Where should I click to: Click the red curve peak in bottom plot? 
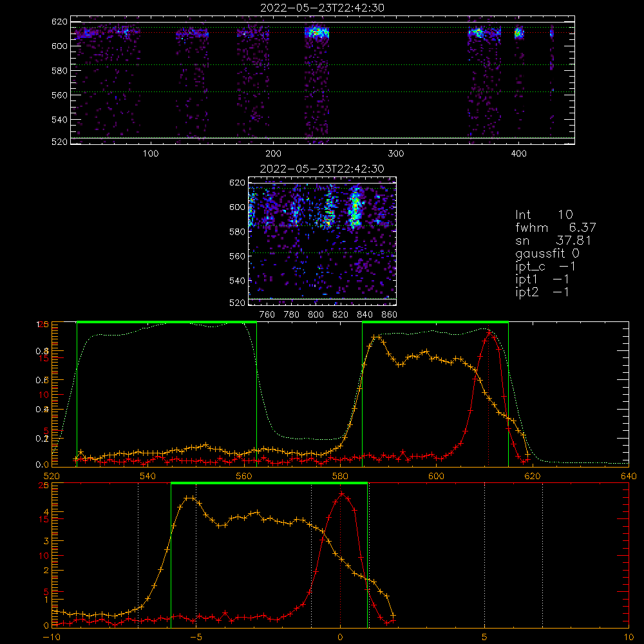(342, 493)
